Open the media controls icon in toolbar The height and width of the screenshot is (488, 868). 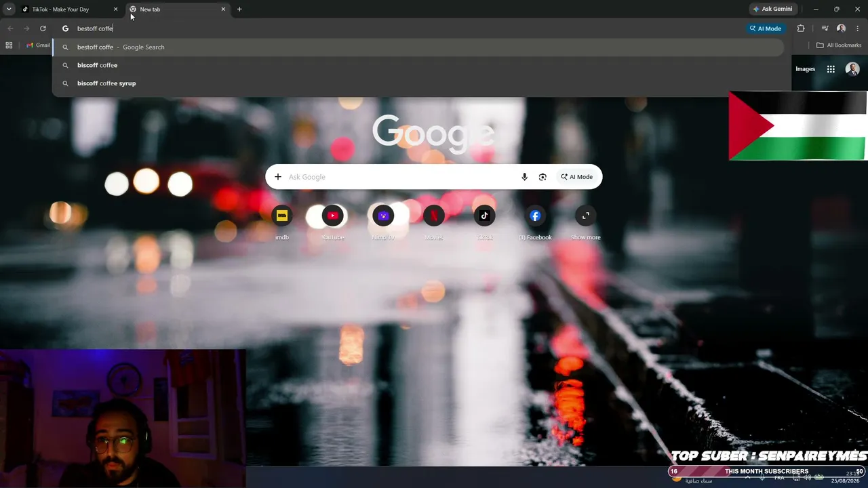tap(825, 28)
